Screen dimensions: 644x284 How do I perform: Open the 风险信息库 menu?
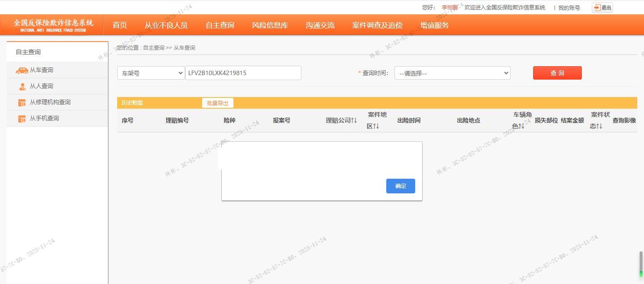[x=270, y=25]
